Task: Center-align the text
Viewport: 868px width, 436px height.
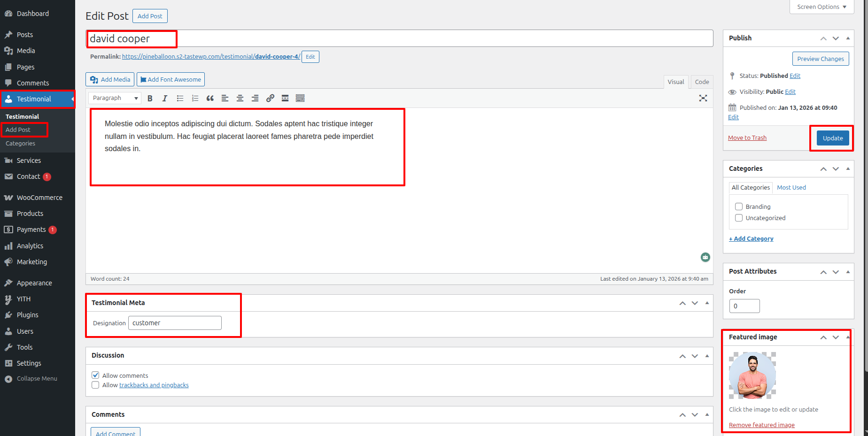Action: (x=240, y=98)
